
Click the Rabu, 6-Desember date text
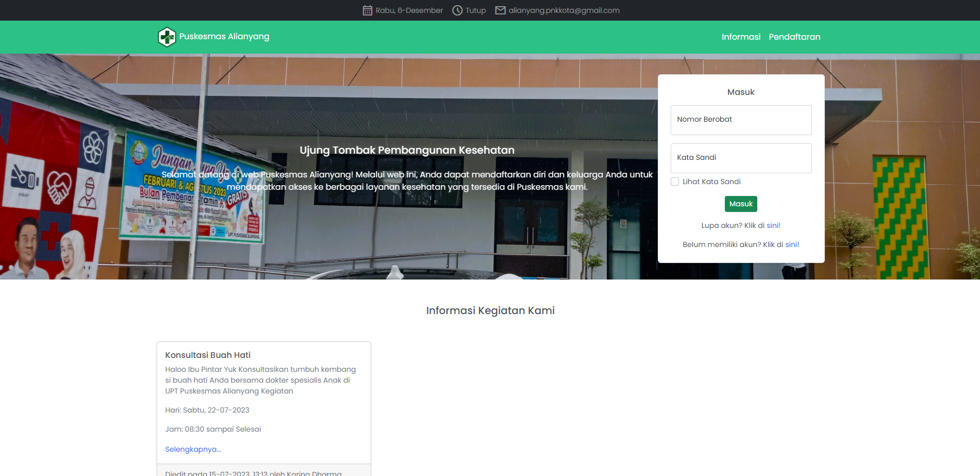tap(409, 10)
